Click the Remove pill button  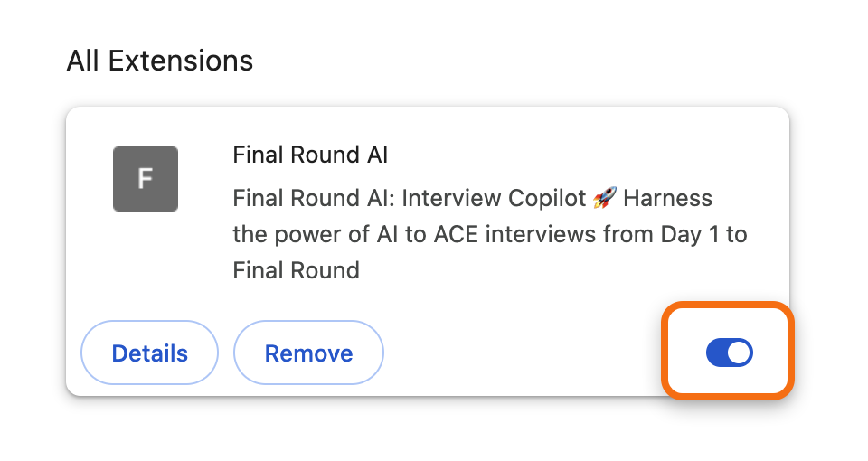click(308, 353)
